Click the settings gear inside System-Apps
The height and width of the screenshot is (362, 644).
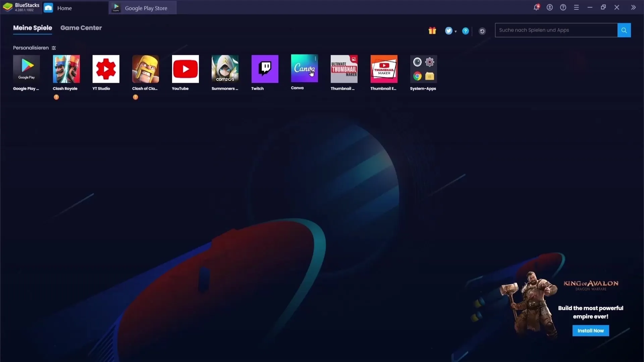pyautogui.click(x=430, y=62)
